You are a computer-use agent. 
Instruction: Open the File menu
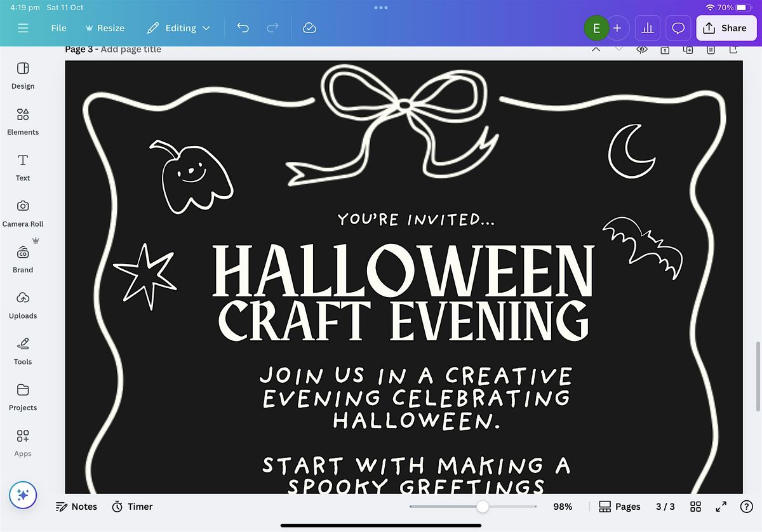click(58, 28)
